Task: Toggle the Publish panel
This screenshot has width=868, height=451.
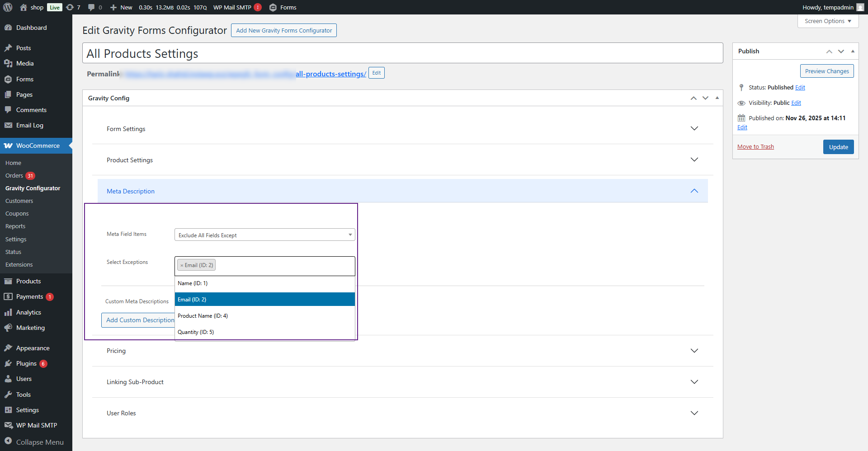Action: 853,51
